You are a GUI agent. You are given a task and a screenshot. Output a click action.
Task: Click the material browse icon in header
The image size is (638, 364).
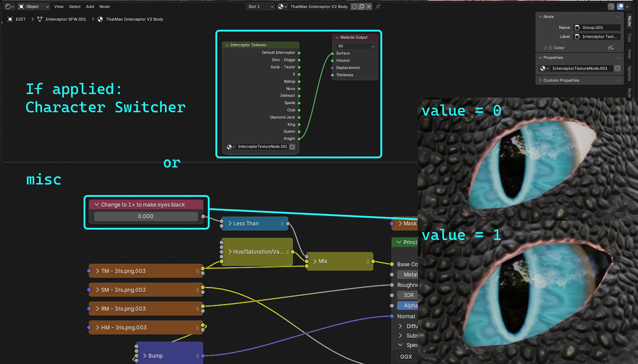(x=282, y=6)
